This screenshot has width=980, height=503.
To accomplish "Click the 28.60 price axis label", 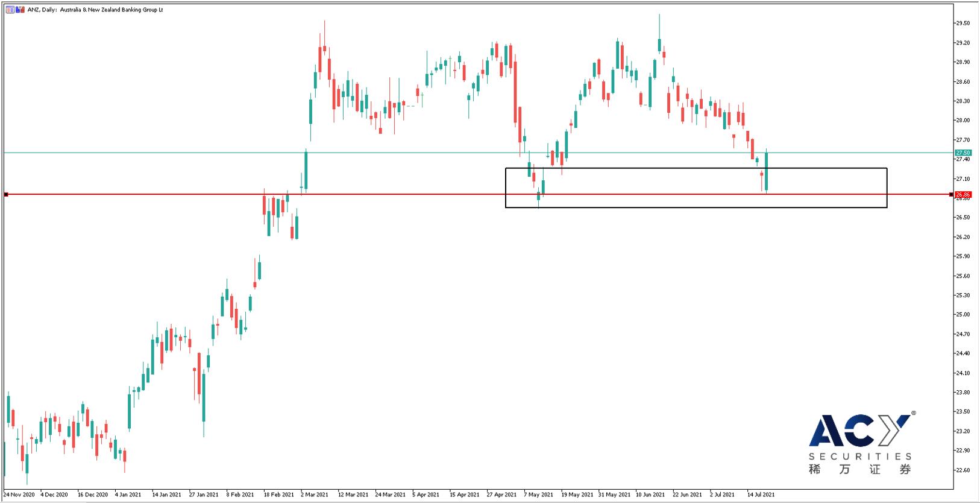I will tap(963, 81).
